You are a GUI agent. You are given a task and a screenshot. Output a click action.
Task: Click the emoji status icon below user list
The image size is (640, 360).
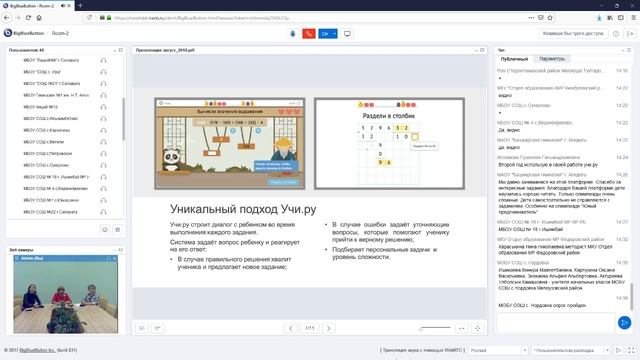pos(105,229)
